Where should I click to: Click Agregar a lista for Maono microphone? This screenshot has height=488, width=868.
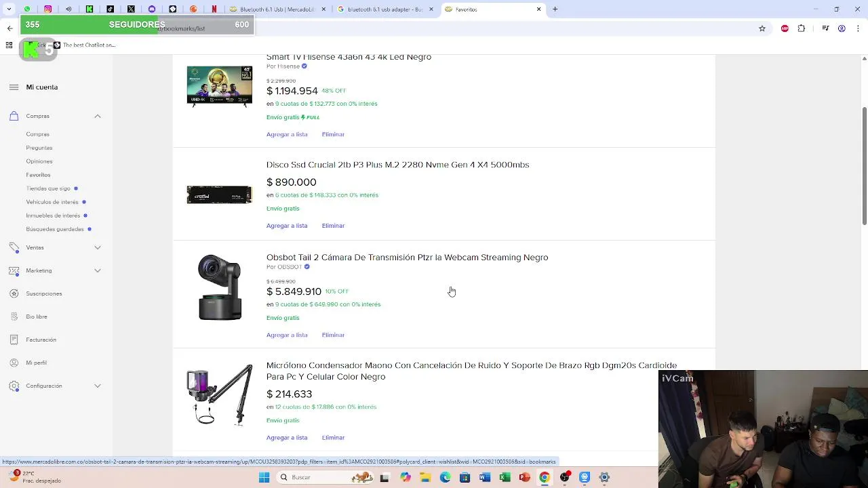pyautogui.click(x=287, y=438)
